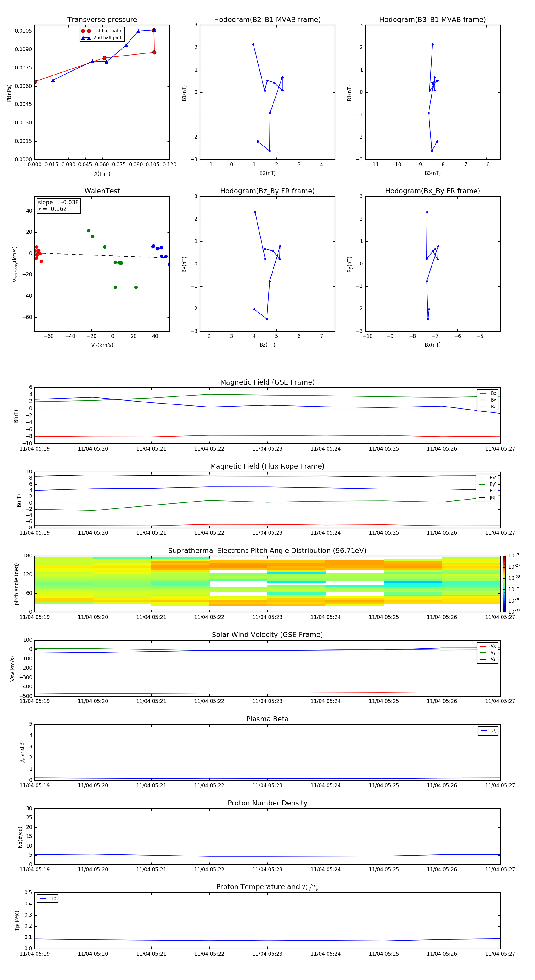Click the V_A(km/s) axis label in WalenTest

(x=102, y=345)
